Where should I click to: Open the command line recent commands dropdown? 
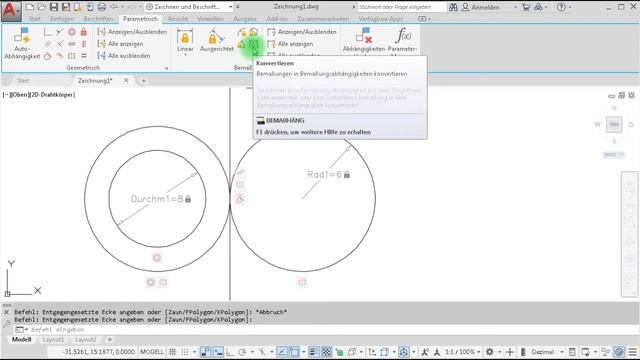click(21, 329)
